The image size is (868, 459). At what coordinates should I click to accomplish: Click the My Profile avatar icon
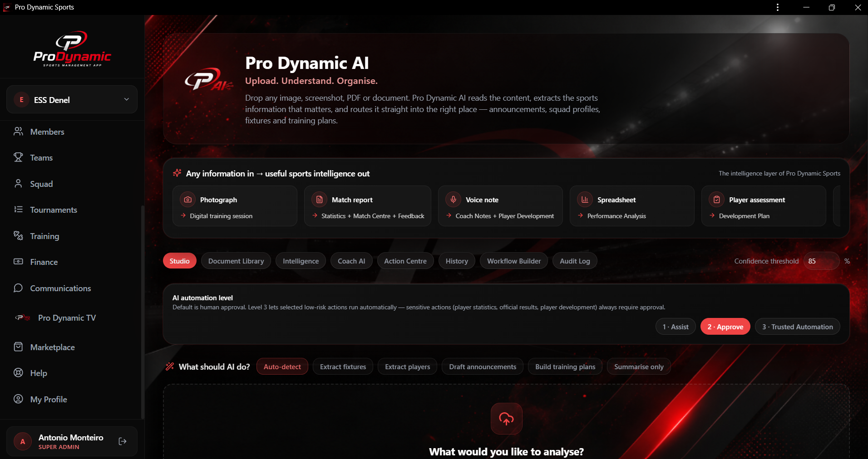18,399
